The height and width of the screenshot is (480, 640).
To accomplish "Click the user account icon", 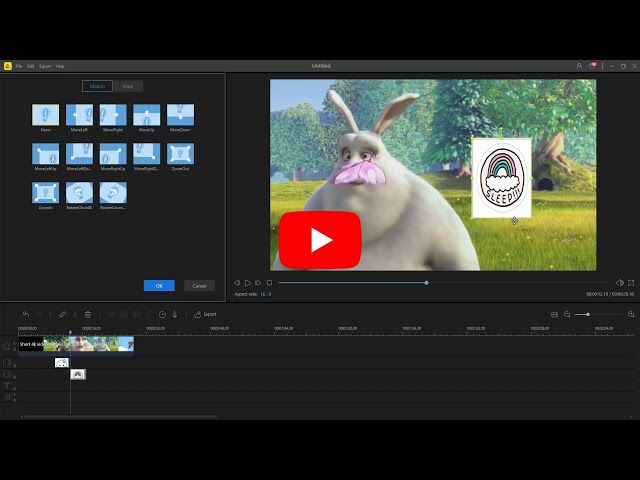I will pos(579,66).
